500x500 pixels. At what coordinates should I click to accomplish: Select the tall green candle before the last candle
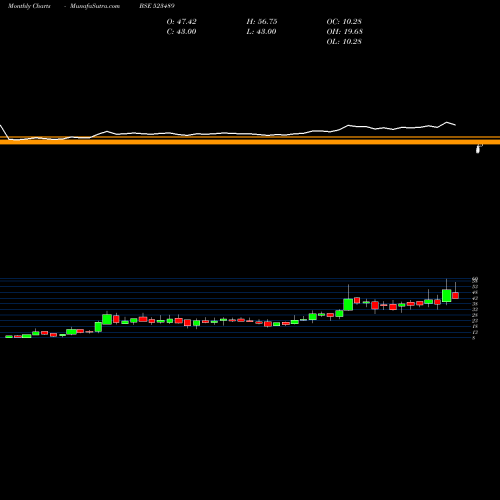(447, 296)
